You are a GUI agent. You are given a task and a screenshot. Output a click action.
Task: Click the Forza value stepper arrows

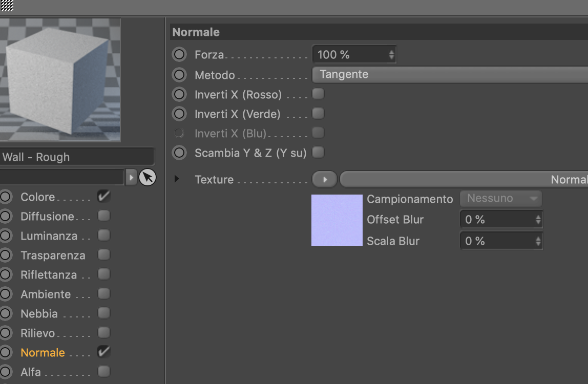pos(392,54)
